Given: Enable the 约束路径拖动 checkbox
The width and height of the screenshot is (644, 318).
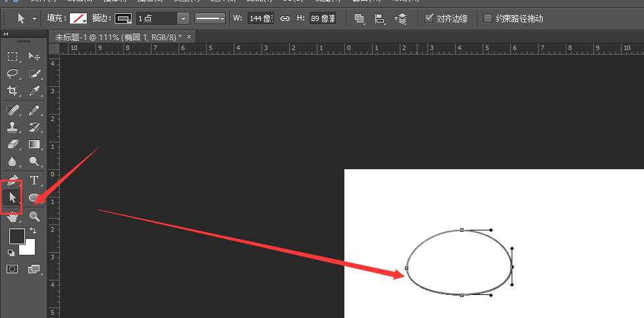Looking at the screenshot, I should point(488,18).
